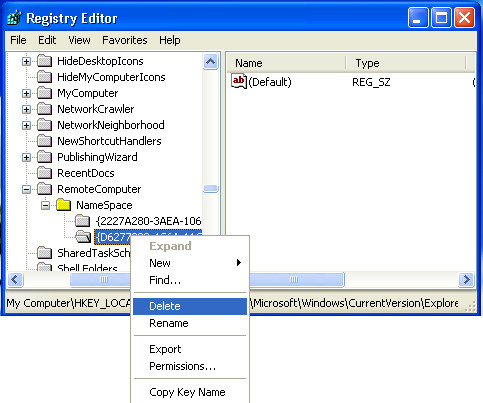The width and height of the screenshot is (483, 403).
Task: Open the New submenu arrow
Action: coord(238,263)
